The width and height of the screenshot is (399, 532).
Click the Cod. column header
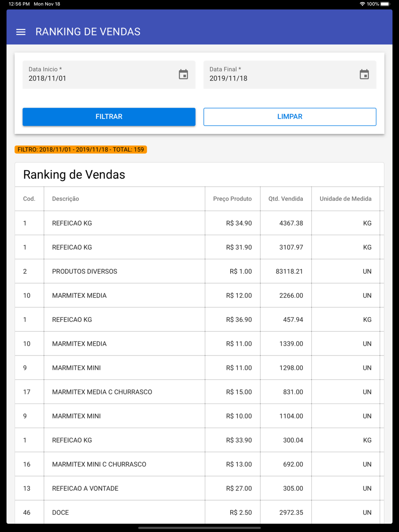[x=29, y=199]
